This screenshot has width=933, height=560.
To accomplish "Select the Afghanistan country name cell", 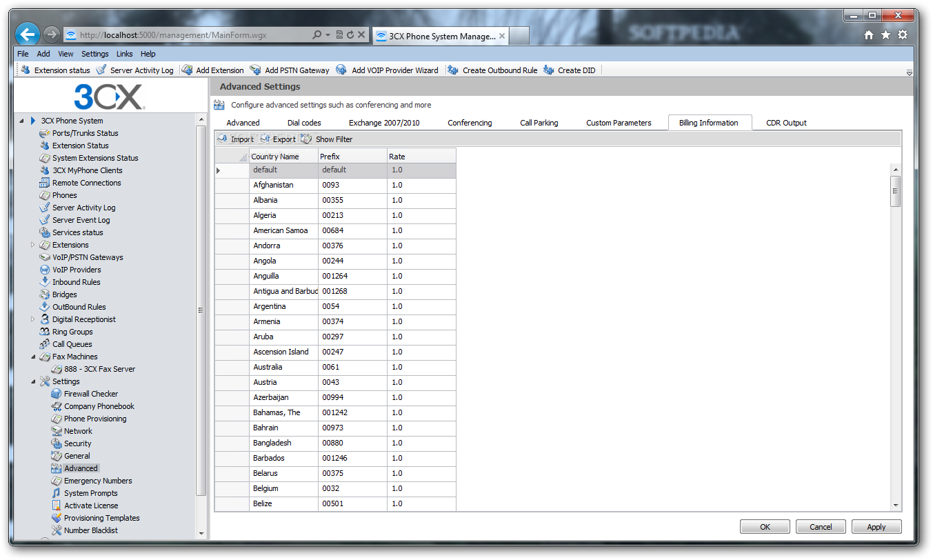I will click(283, 185).
